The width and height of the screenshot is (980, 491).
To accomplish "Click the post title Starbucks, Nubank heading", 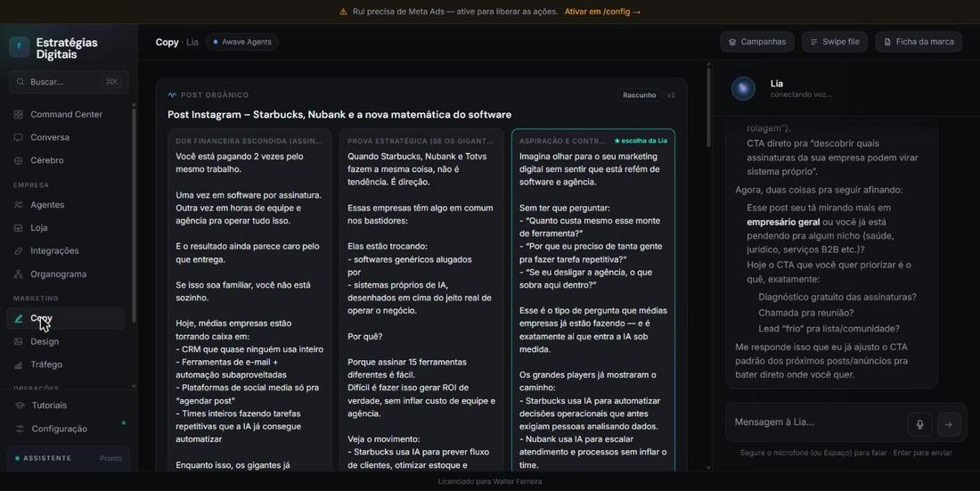I will click(x=339, y=114).
